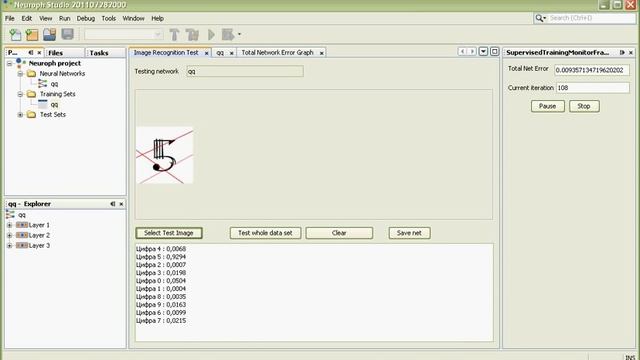Switch to the Tasks tab

tap(99, 53)
